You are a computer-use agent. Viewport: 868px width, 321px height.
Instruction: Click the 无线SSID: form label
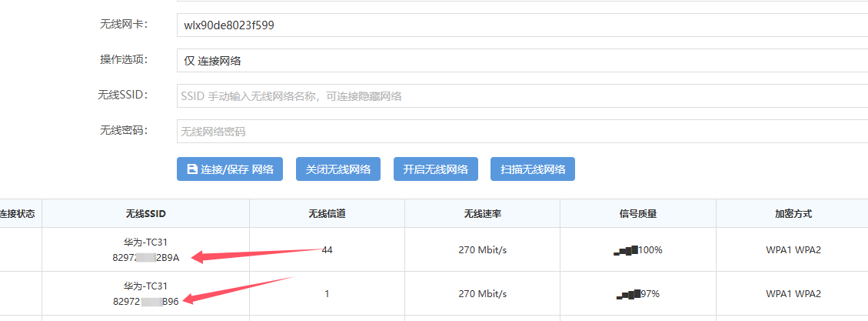123,95
